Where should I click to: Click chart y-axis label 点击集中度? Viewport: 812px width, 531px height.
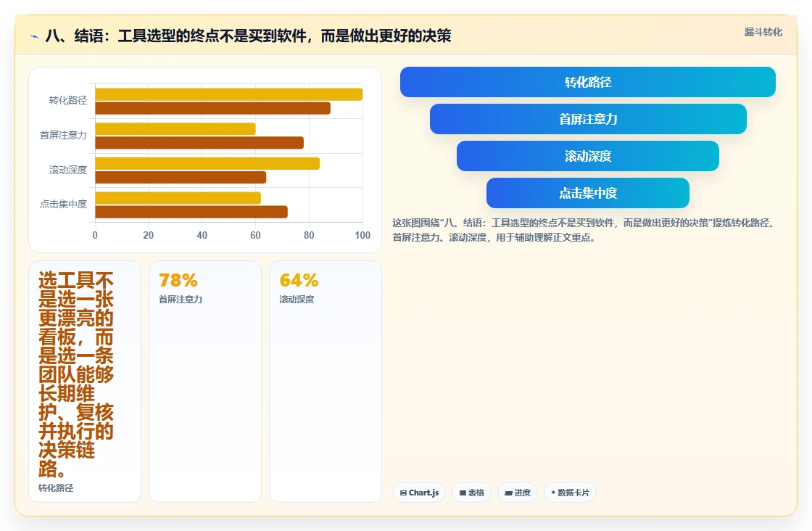click(x=63, y=204)
